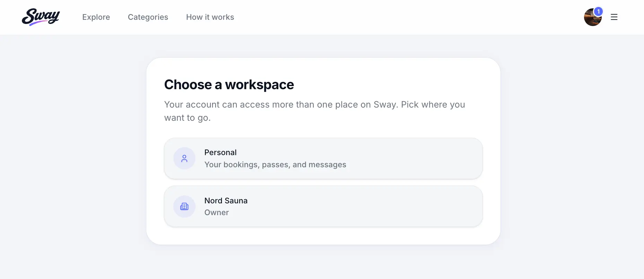Screen dimensions: 644x279
Task: Open the Explore page
Action: click(96, 17)
